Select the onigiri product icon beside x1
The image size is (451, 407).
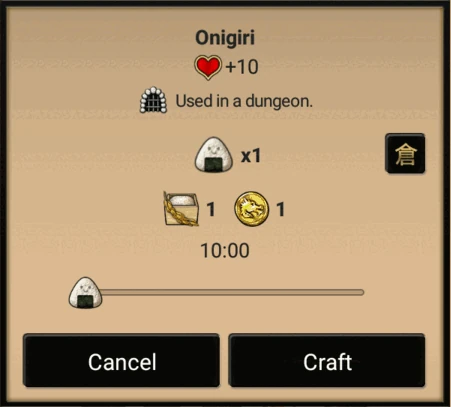(x=214, y=155)
